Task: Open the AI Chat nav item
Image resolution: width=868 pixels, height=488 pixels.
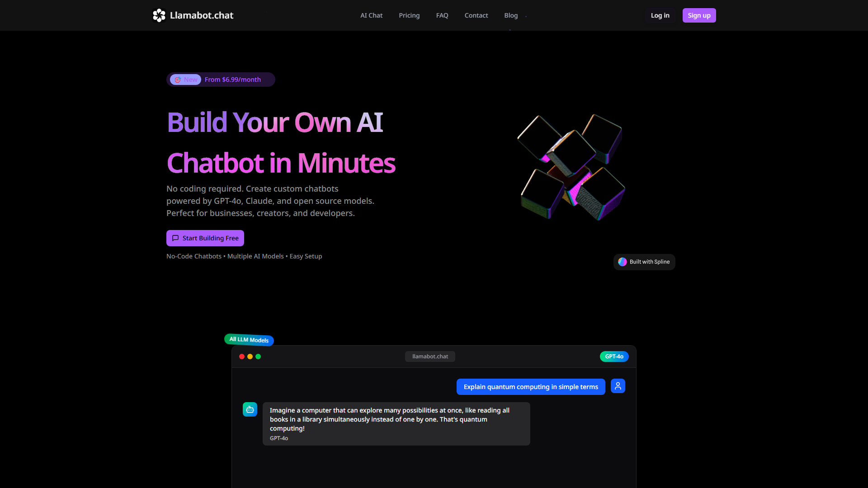Action: (x=371, y=15)
